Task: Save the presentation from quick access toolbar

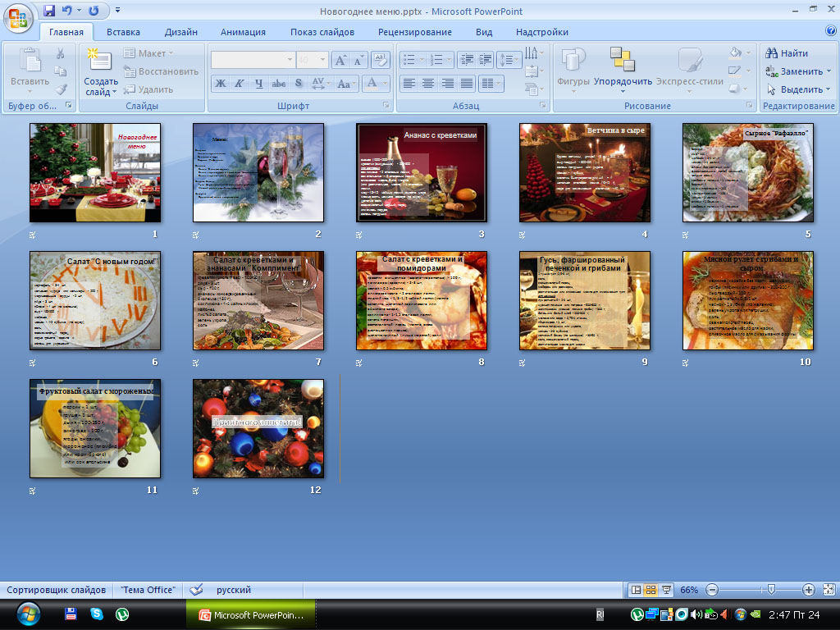Action: point(49,11)
